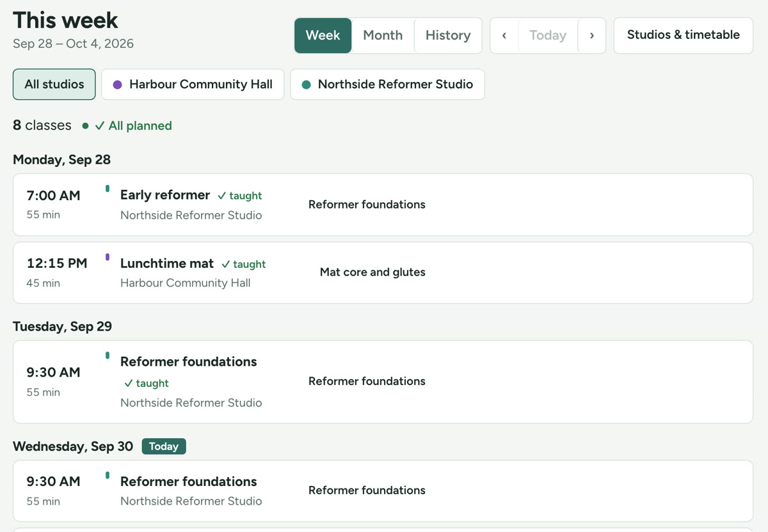768x532 pixels.
Task: Click the This week page title
Action: (x=65, y=20)
